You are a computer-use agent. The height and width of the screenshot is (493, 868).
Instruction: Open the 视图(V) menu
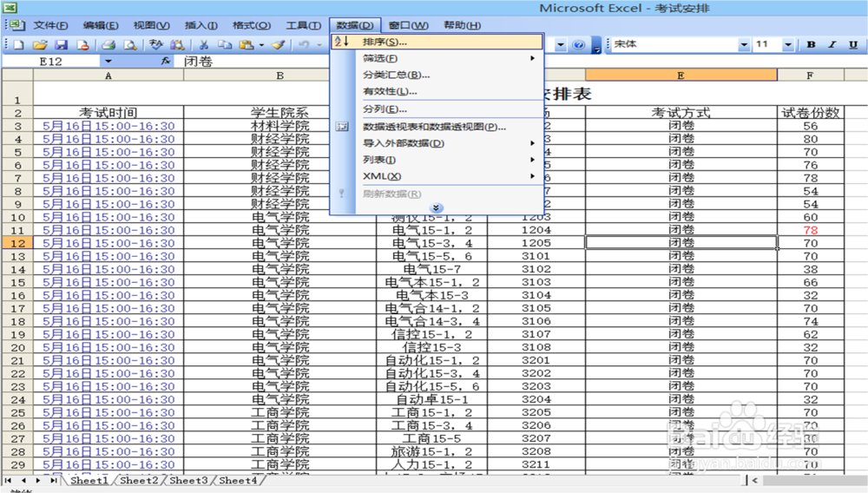pos(151,25)
